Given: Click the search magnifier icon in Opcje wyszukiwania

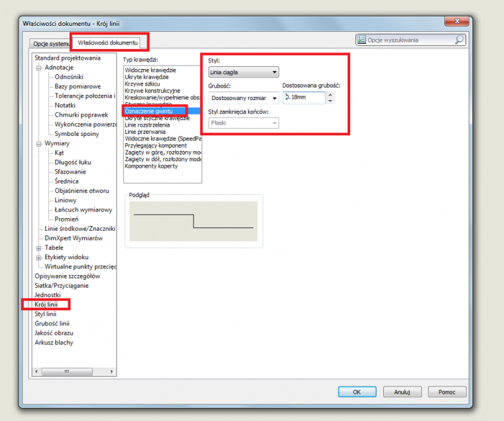Looking at the screenshot, I should click(x=459, y=40).
